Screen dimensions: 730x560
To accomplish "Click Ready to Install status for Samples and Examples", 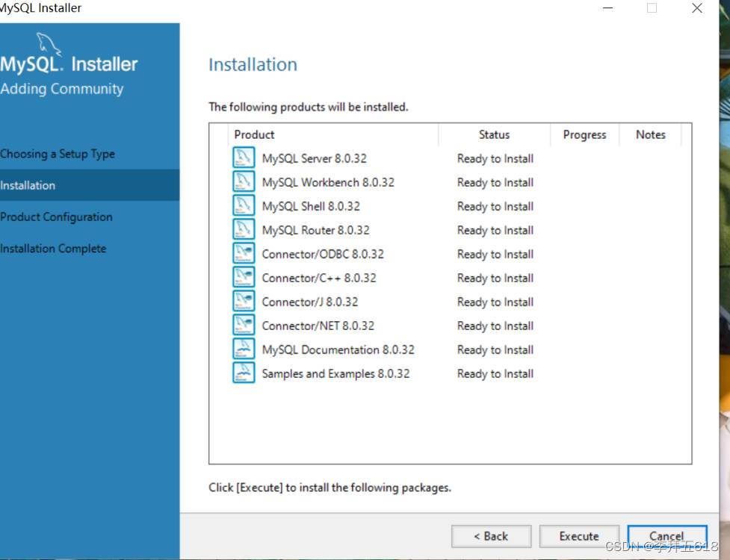I will 495,373.
